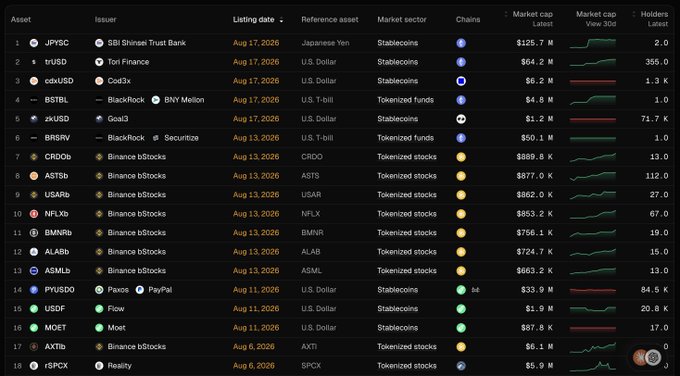The width and height of the screenshot is (680, 376).
Task: Open the USDF asset icon
Action: point(34,309)
